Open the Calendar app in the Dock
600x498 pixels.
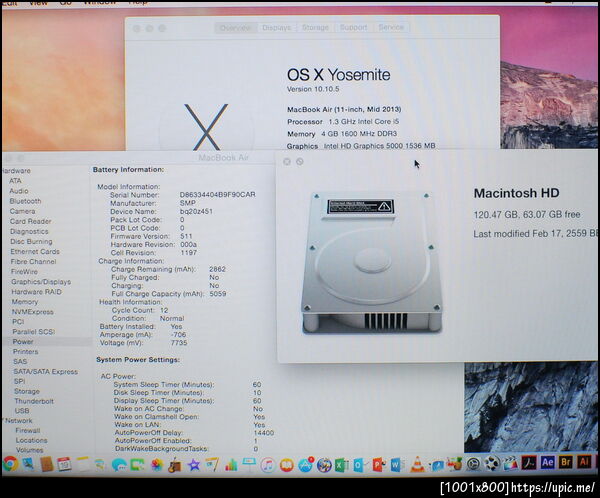pyautogui.click(x=64, y=464)
